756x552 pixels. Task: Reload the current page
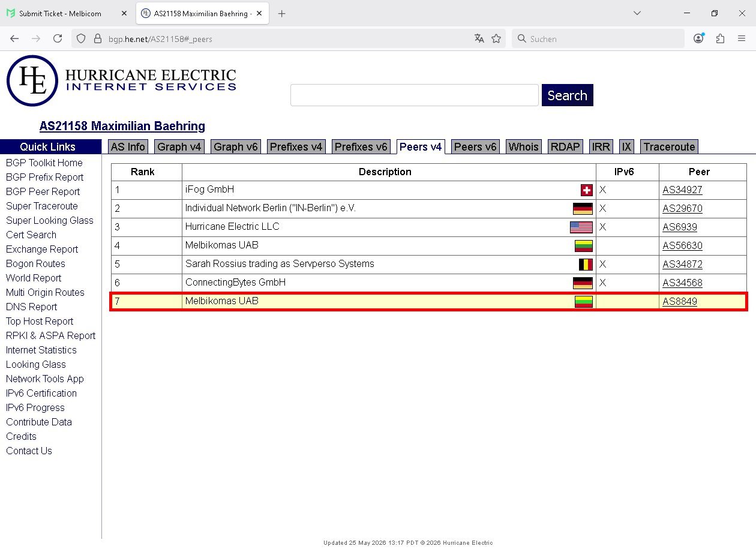click(x=58, y=38)
